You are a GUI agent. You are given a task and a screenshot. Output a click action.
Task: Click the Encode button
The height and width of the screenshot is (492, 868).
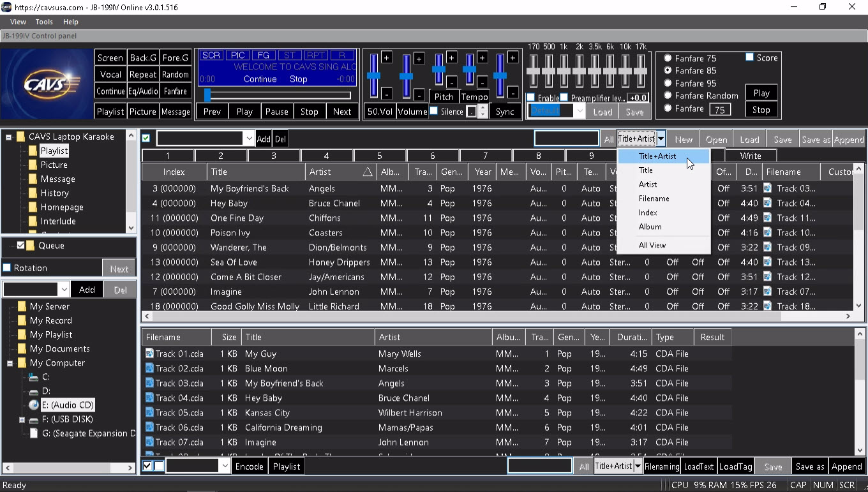pos(249,466)
